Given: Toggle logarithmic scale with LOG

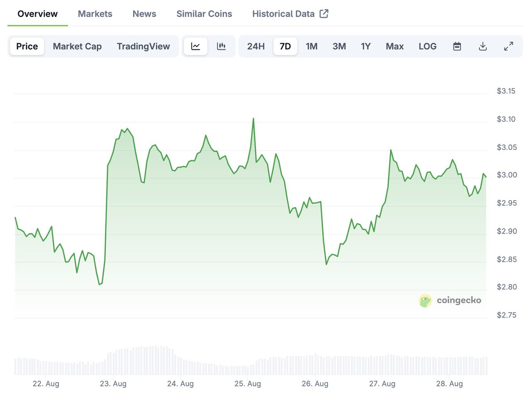Looking at the screenshot, I should 428,46.
